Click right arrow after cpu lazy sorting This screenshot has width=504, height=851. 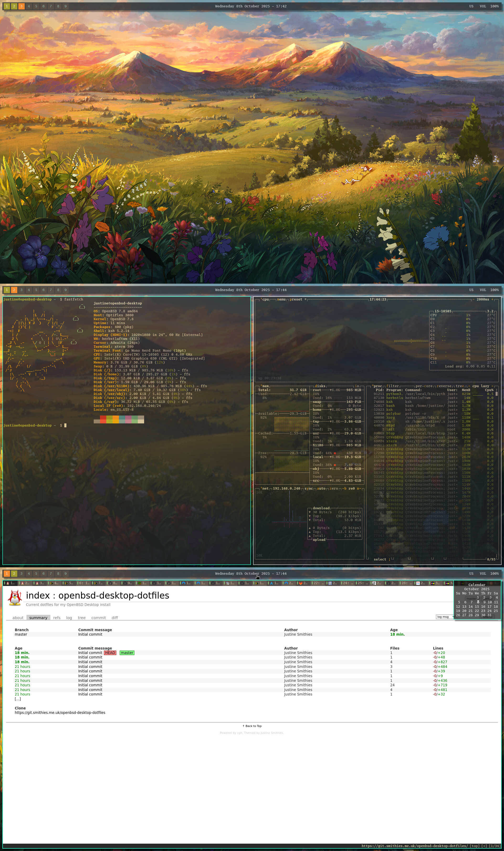pos(492,386)
